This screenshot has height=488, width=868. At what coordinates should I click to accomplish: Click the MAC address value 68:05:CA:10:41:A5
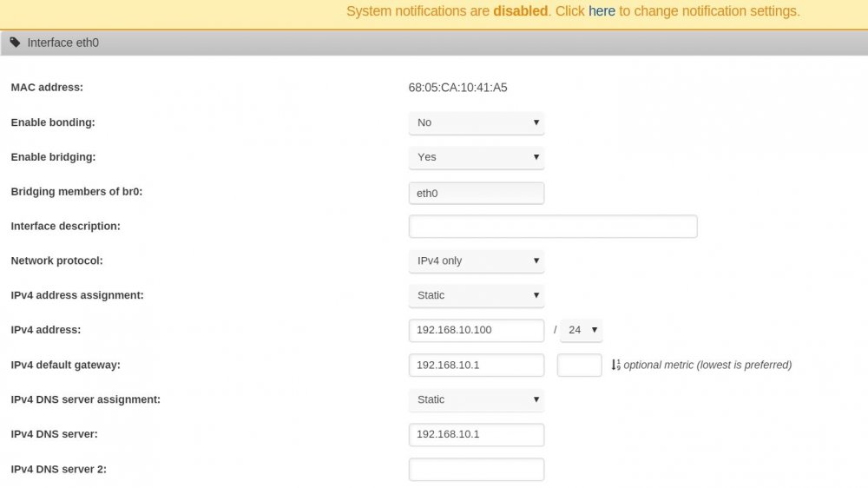[457, 88]
